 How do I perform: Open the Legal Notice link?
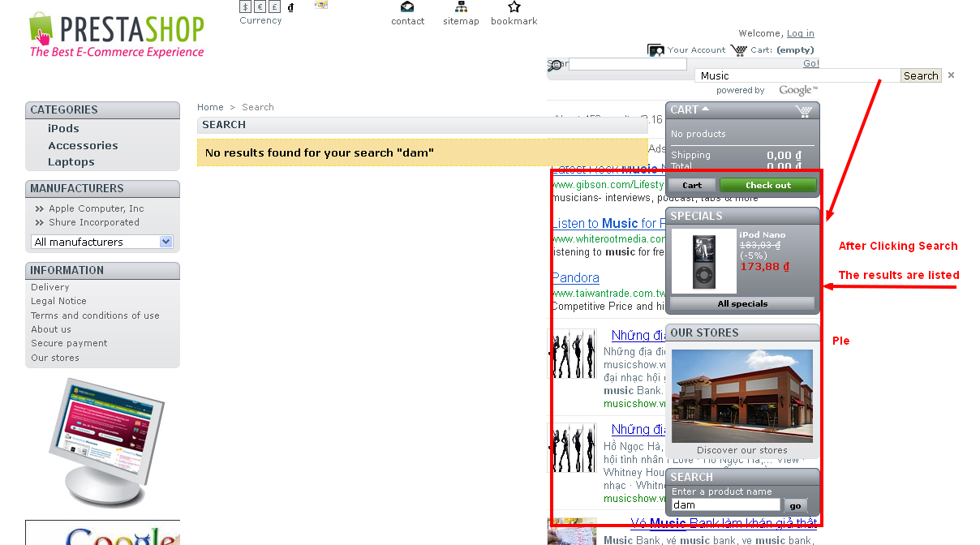click(x=58, y=301)
